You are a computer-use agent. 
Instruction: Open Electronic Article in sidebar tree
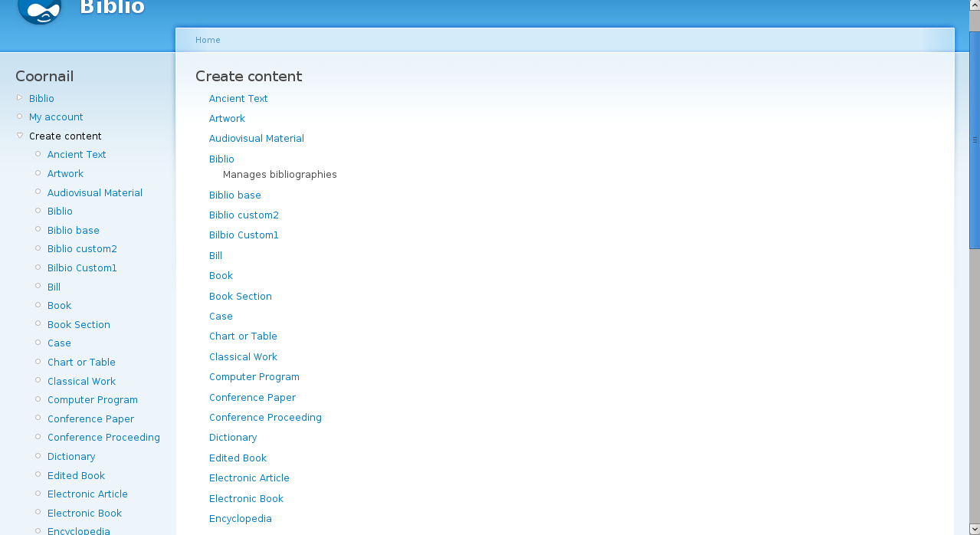[x=87, y=494]
